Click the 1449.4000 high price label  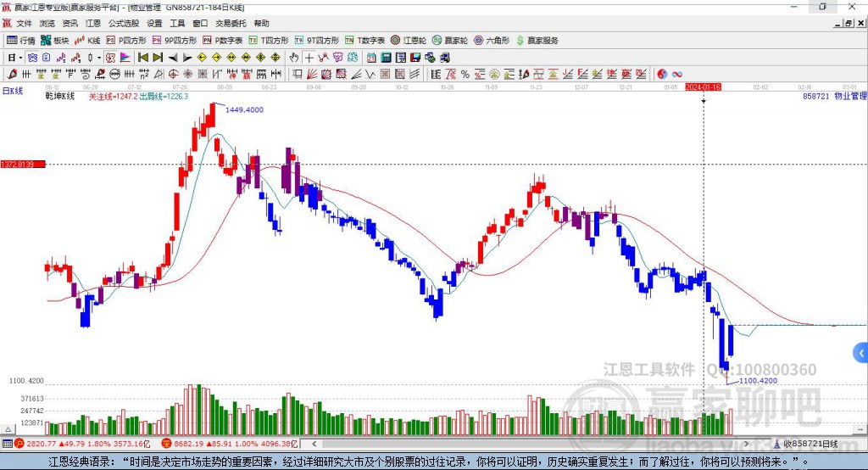pyautogui.click(x=244, y=109)
